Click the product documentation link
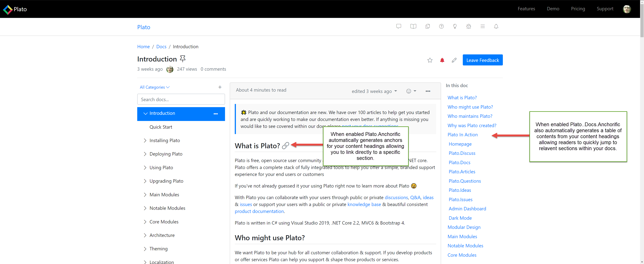 click(259, 211)
